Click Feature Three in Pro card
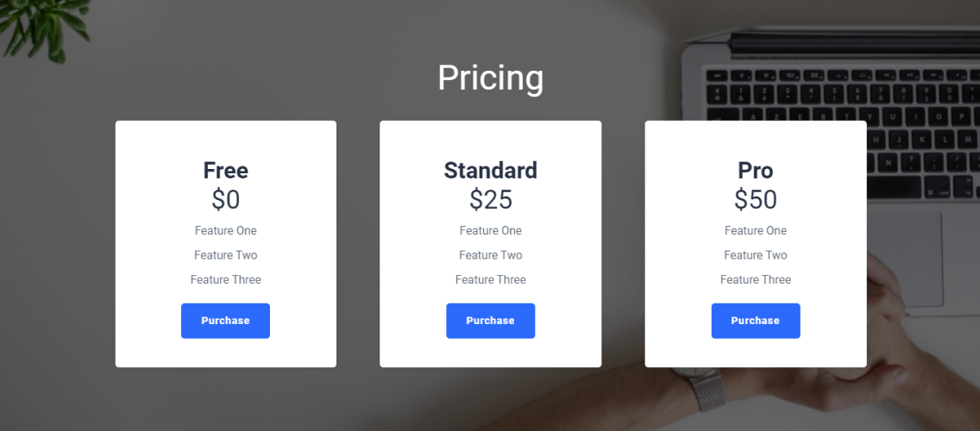Image resolution: width=980 pixels, height=431 pixels. point(756,279)
